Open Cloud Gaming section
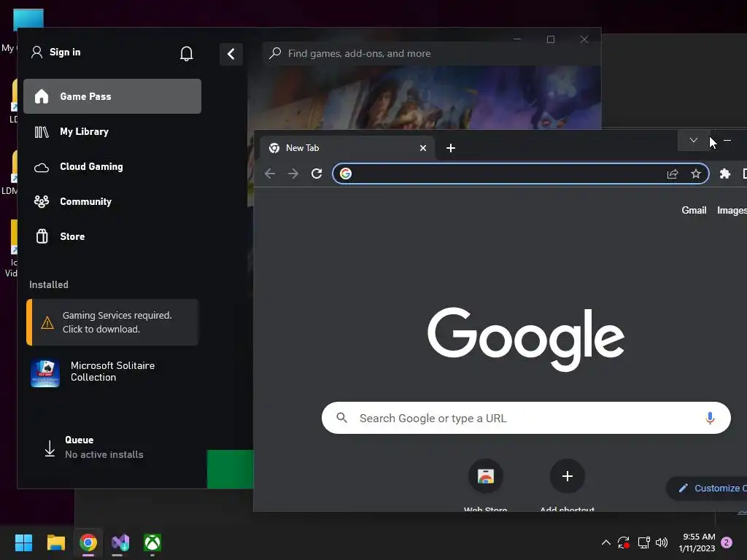747x560 pixels. pyautogui.click(x=112, y=167)
